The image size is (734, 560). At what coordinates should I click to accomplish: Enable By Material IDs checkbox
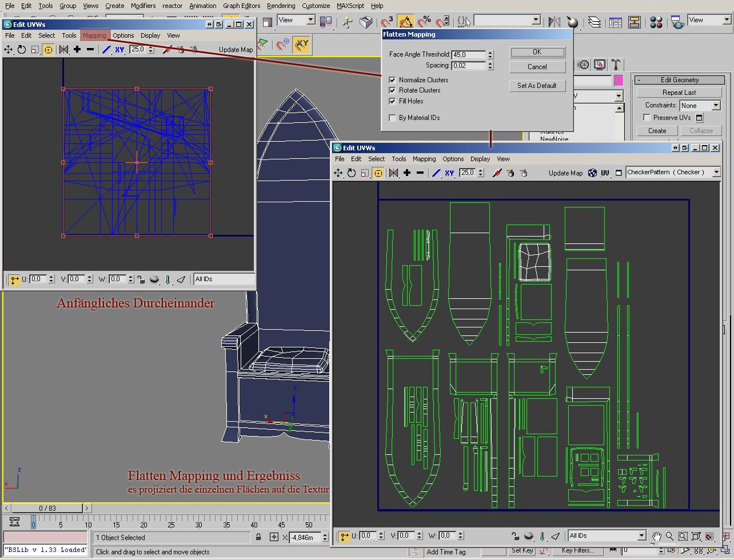392,118
